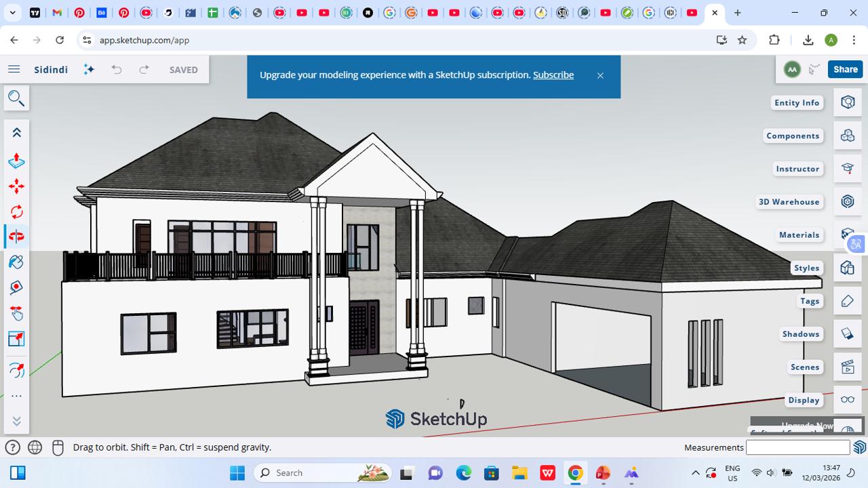Expand toolbar with the double down chevron

(x=16, y=421)
